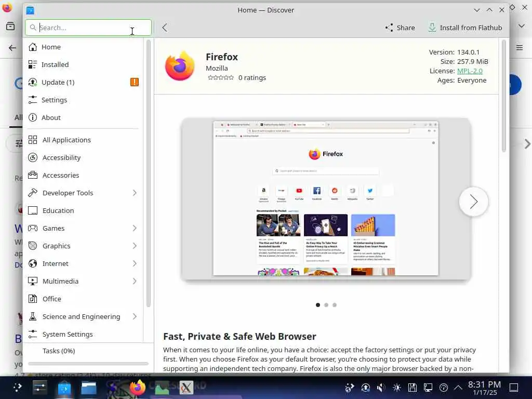Select the second screenshot pagination dot
Image resolution: width=532 pixels, height=399 pixels.
(x=326, y=304)
